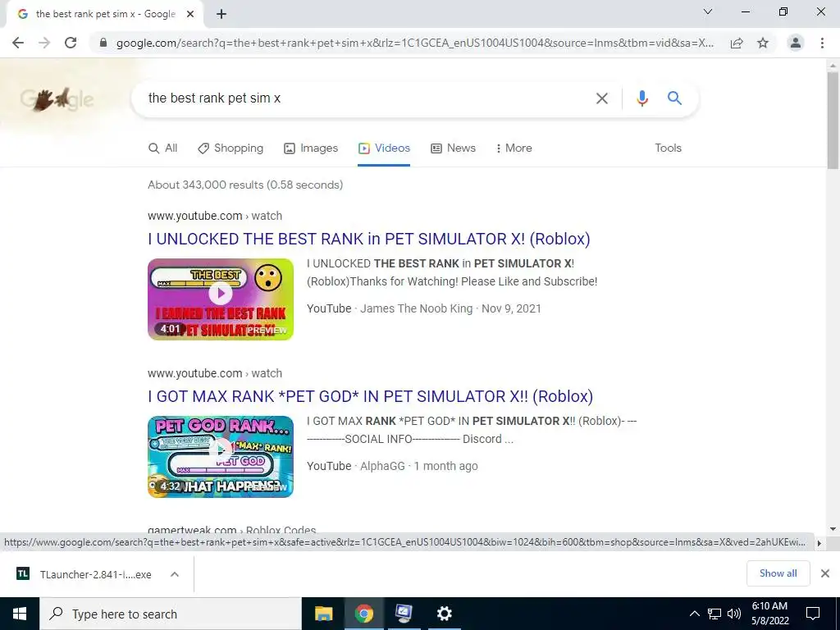Open a new browser tab

pyautogui.click(x=221, y=15)
